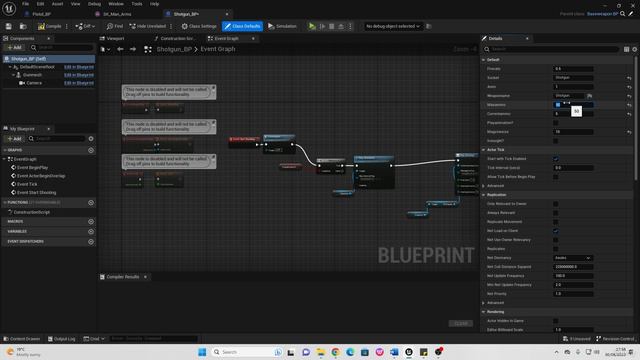This screenshot has width=640, height=360.
Task: Select Event Tick in the graph list
Action: (x=27, y=184)
